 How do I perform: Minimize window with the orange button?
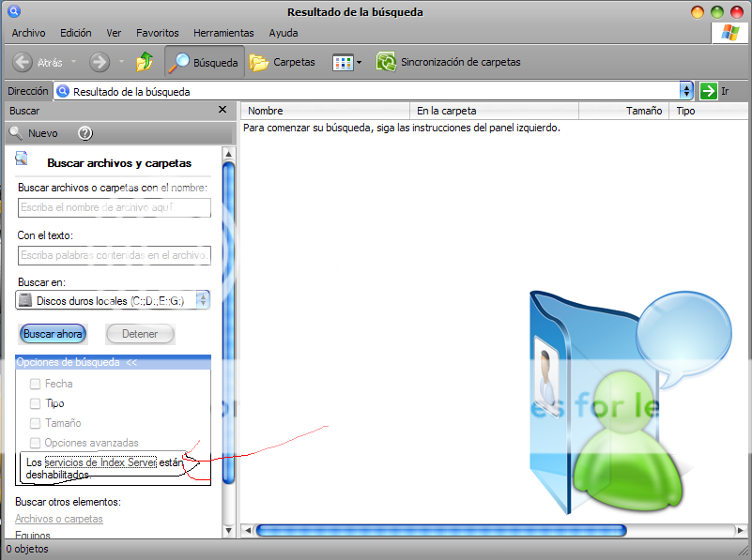[698, 12]
